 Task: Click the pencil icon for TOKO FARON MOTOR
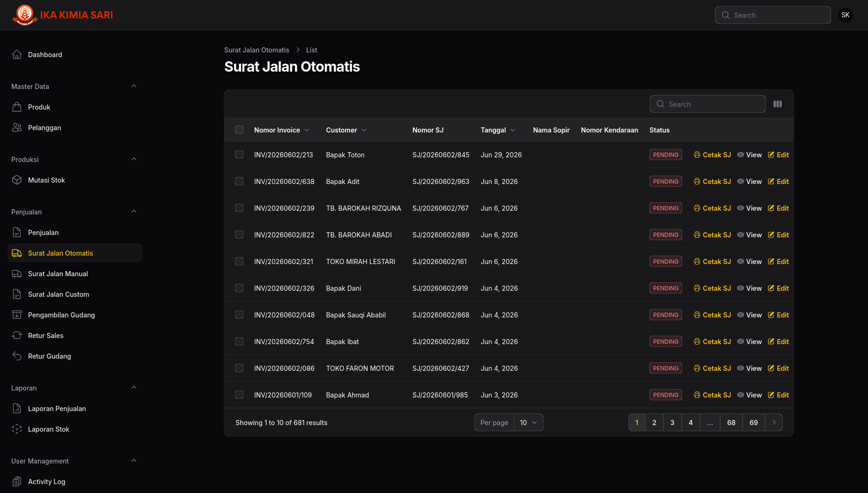pyautogui.click(x=771, y=368)
